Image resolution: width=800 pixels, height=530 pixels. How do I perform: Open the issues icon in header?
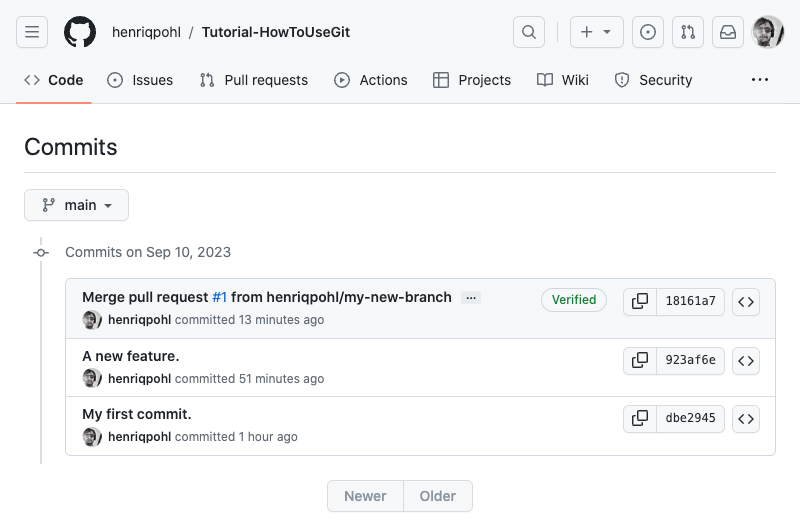coord(648,32)
